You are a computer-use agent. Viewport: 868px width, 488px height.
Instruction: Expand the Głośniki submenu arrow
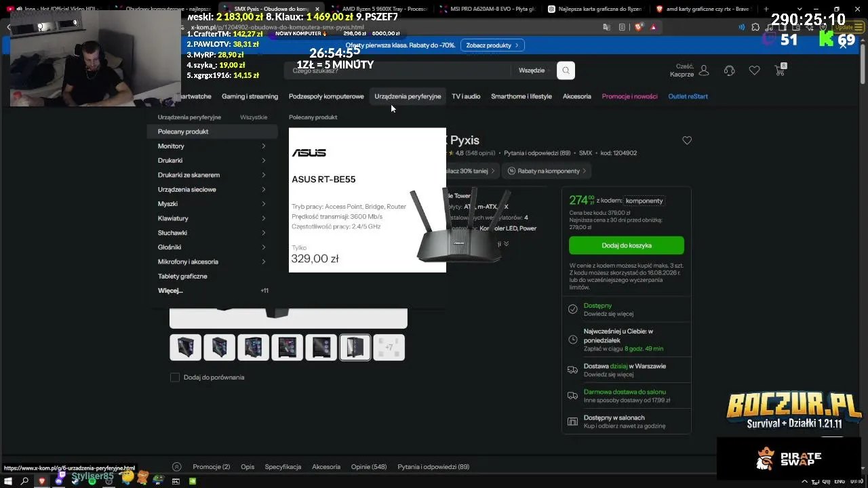point(264,247)
